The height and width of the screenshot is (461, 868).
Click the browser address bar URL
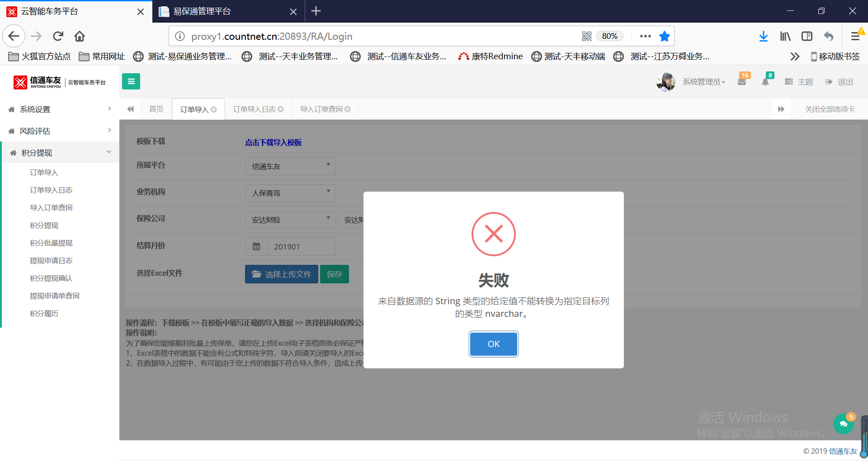click(272, 36)
